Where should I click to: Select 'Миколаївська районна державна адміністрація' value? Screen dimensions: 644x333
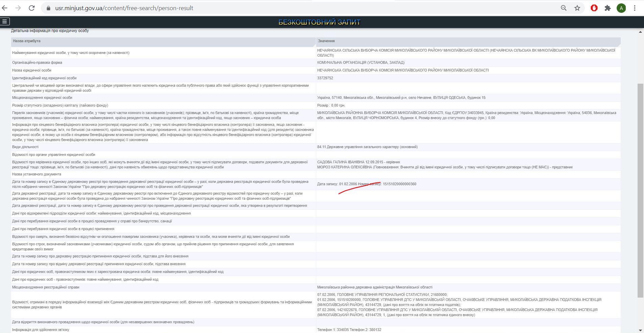(x=375, y=287)
